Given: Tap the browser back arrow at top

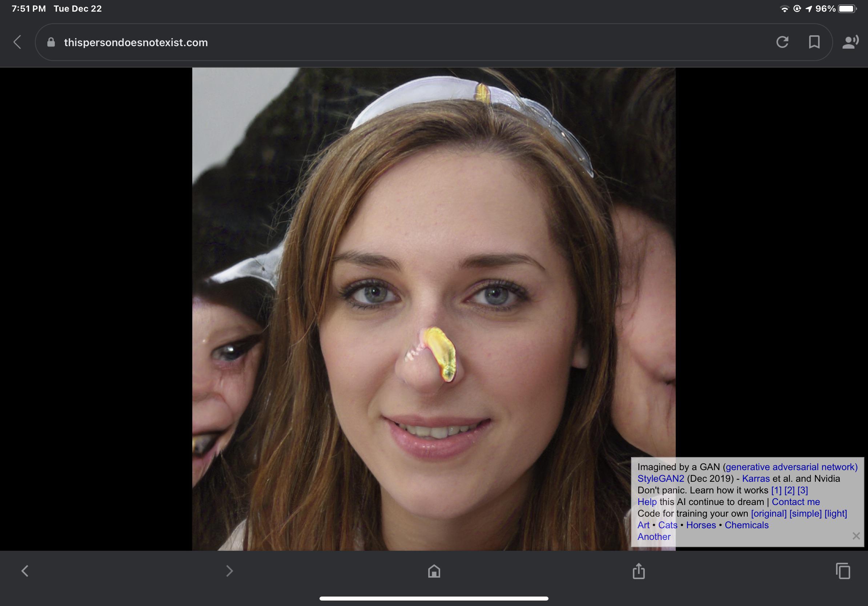Looking at the screenshot, I should pos(17,42).
